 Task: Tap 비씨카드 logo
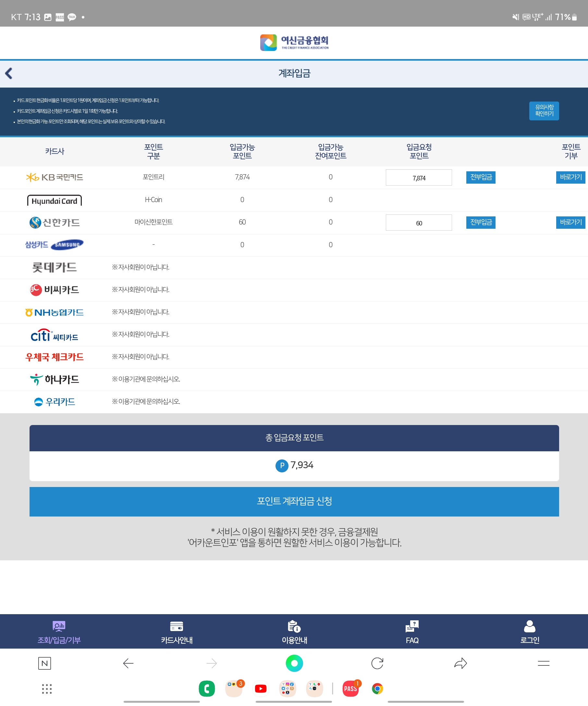coord(55,290)
